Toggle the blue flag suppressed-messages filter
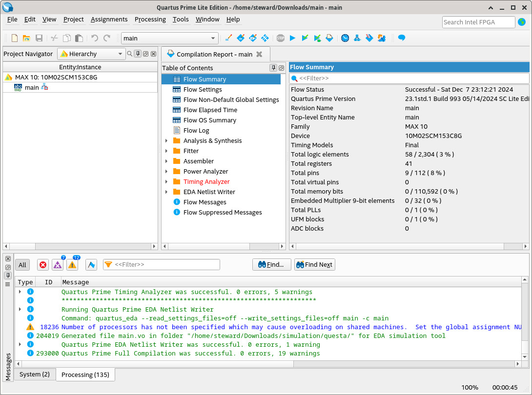The width and height of the screenshot is (532, 395). tap(91, 265)
